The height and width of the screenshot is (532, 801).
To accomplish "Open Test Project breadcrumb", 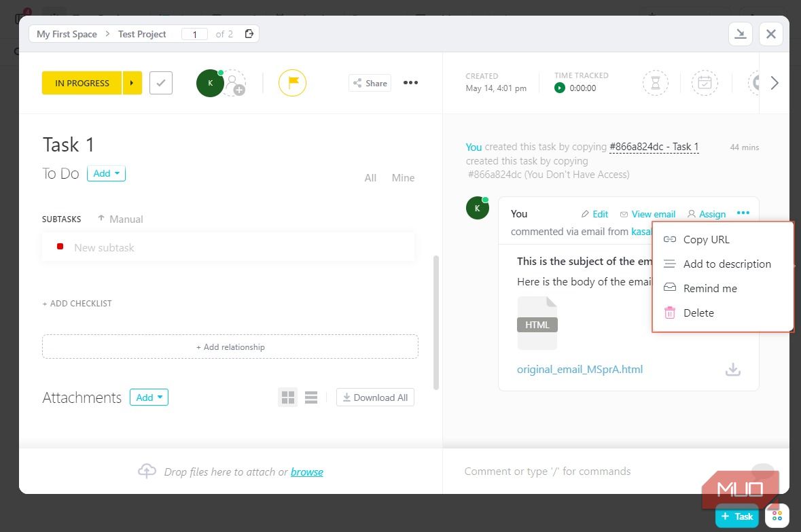I will (x=142, y=34).
